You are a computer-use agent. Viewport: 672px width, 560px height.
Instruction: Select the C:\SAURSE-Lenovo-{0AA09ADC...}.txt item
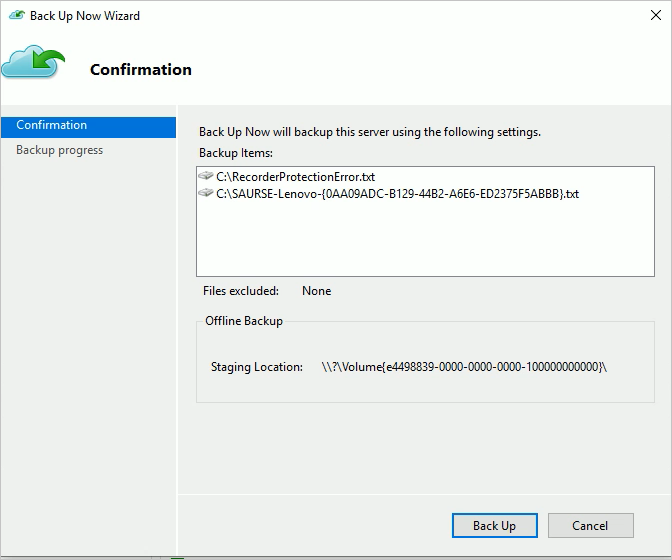click(397, 194)
